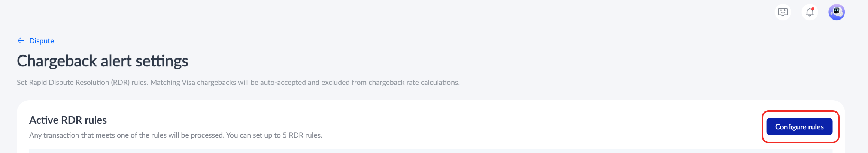Open the user profile avatar

pos(837,12)
